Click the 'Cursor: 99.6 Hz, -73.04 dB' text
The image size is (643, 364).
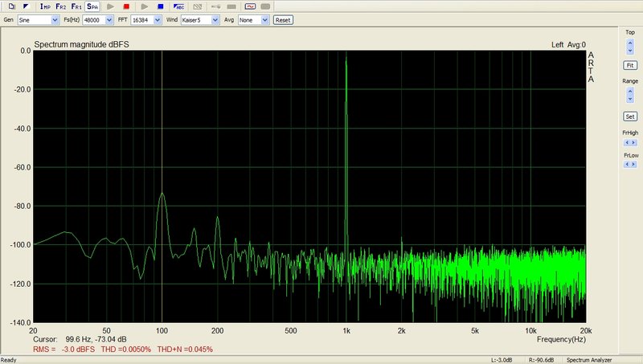pos(80,339)
